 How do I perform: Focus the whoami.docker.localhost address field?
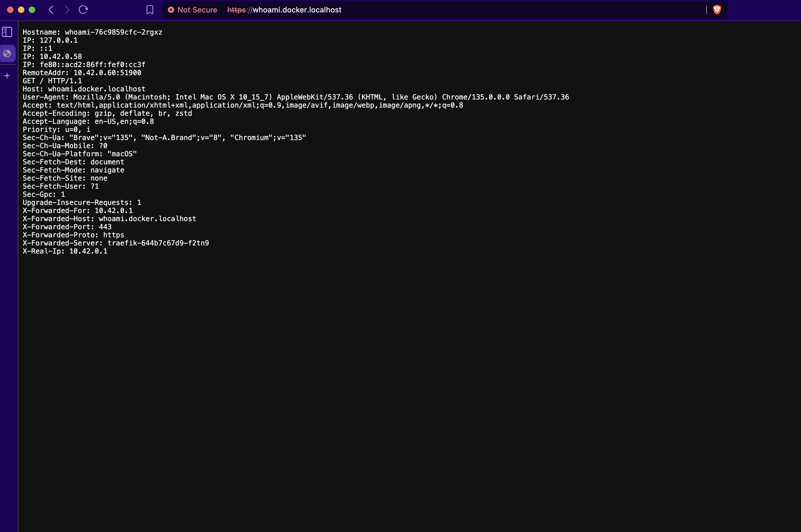(297, 10)
